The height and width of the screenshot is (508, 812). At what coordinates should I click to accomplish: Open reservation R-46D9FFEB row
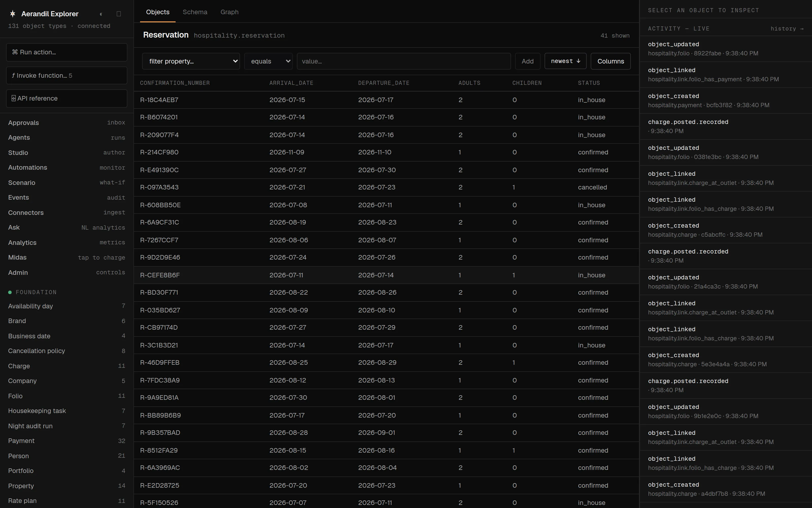(386, 362)
